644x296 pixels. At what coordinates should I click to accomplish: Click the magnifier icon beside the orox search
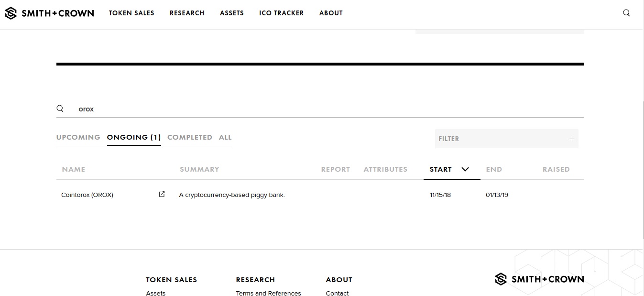coord(60,109)
